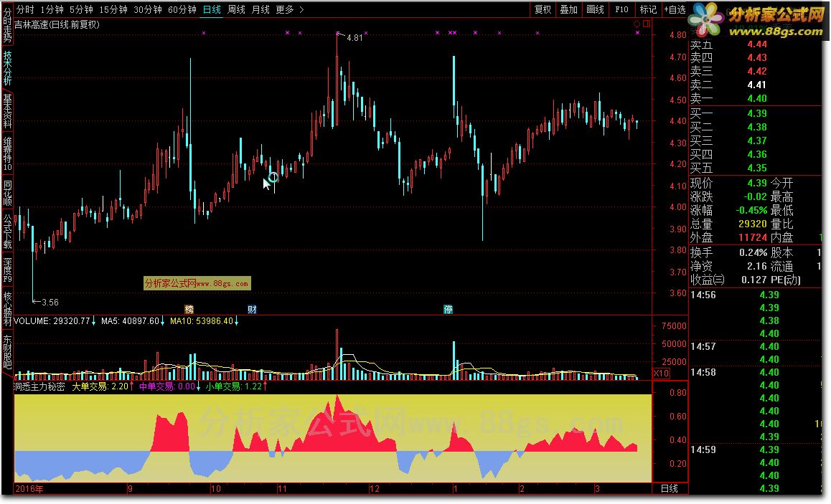Switch to 月线 monthly chart

click(260, 9)
